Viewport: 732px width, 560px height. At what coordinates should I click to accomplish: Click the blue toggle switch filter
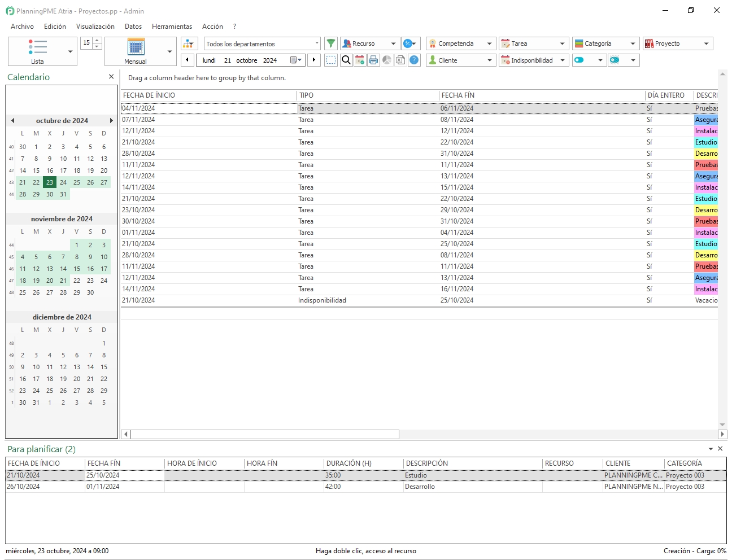(579, 60)
